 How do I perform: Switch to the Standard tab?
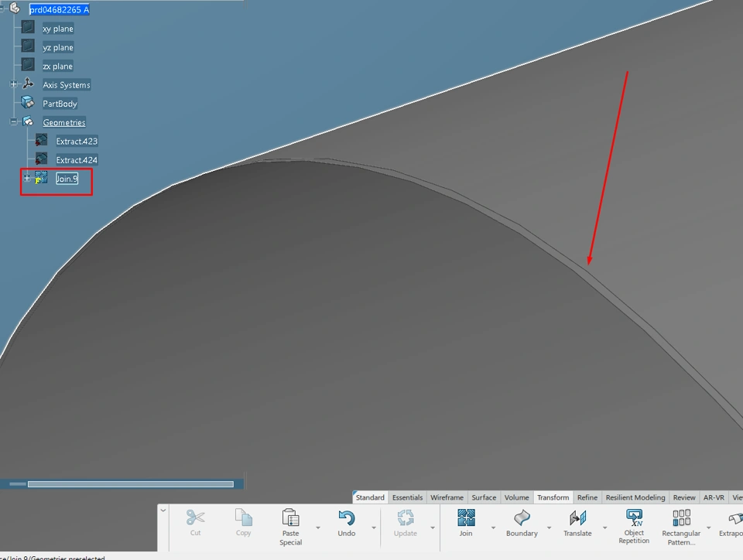[370, 497]
